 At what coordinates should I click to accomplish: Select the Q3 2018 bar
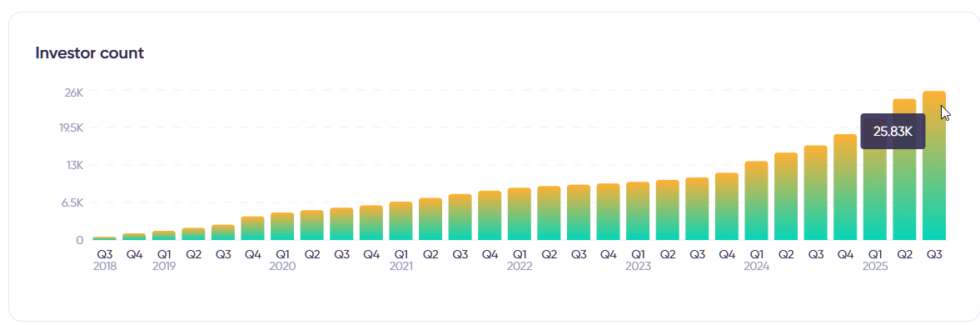click(104, 238)
